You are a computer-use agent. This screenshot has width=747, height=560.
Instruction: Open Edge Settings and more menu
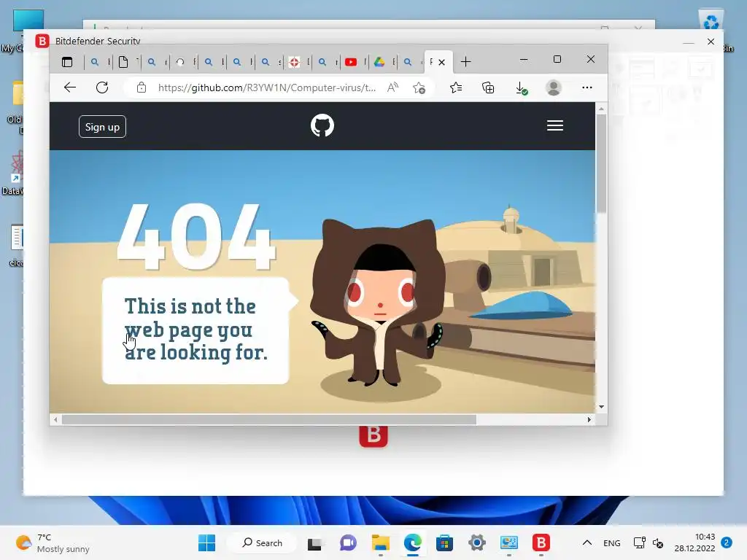coord(587,87)
